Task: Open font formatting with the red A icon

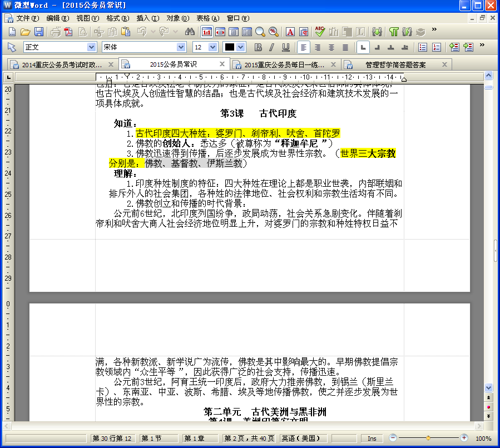Action: tap(290, 32)
